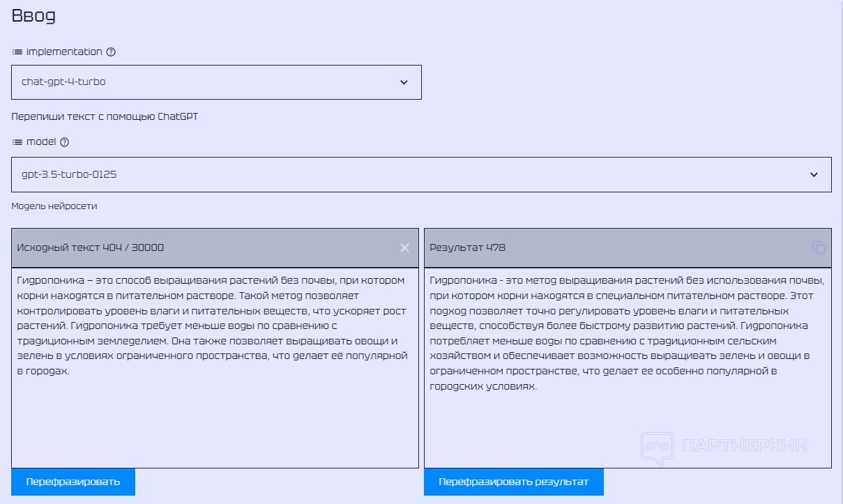
Task: Clear the source text with X icon
Action: 404,247
